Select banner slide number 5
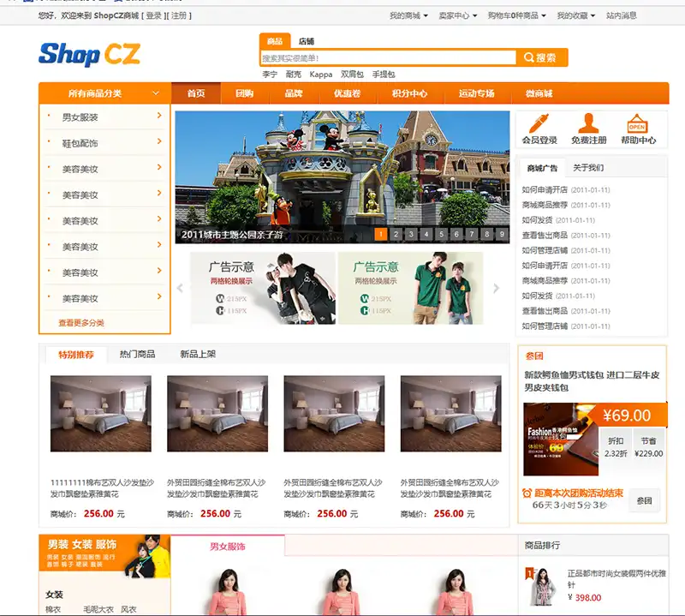Image resolution: width=685 pixels, height=616 pixels. click(441, 234)
